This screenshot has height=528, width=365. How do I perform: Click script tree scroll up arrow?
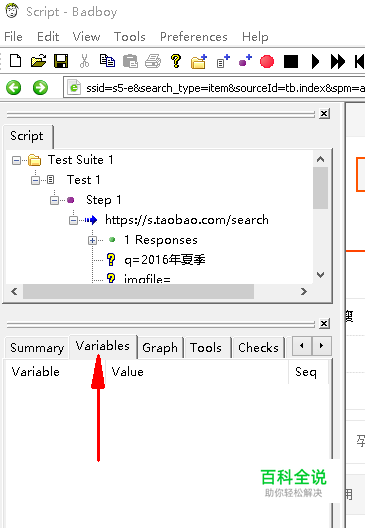point(321,159)
